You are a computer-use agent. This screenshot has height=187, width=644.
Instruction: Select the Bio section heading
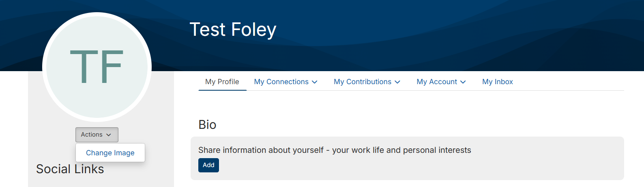click(207, 124)
